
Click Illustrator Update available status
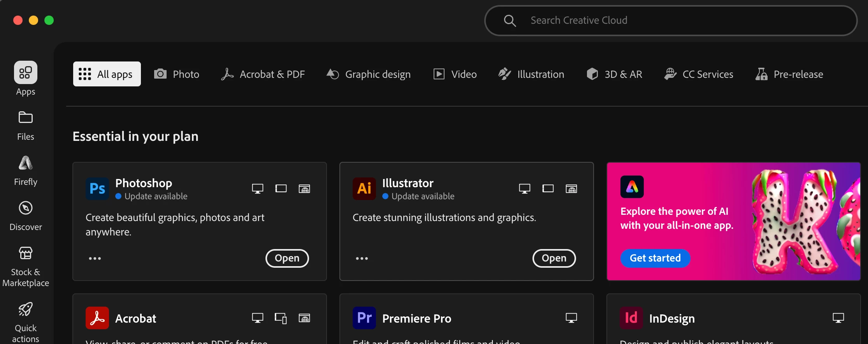point(418,196)
